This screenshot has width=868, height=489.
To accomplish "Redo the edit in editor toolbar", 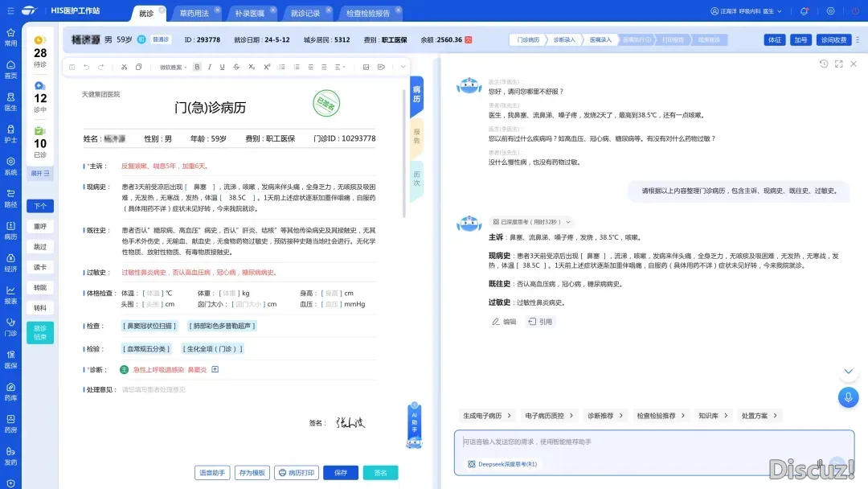I will [x=100, y=67].
